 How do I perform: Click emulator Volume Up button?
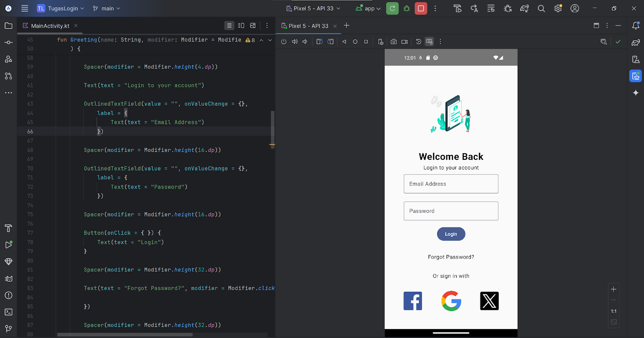tap(295, 41)
